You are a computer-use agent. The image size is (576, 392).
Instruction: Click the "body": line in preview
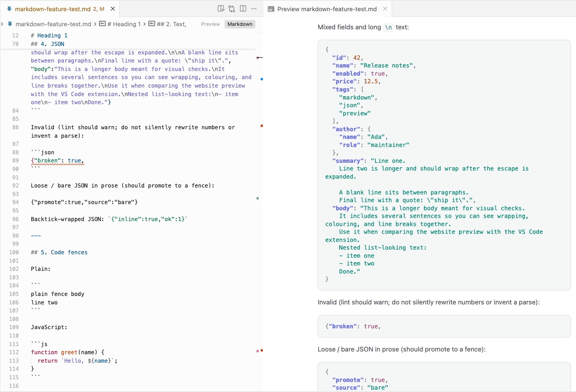pos(429,208)
